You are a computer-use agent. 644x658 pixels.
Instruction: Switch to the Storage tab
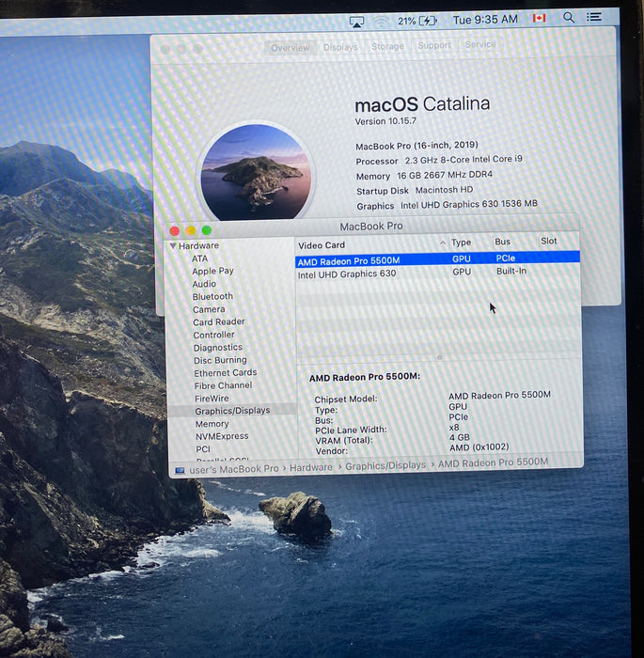387,46
